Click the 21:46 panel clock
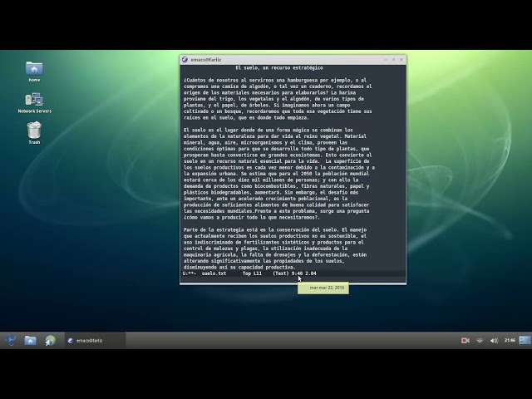Image resolution: width=532 pixels, height=399 pixels. pos(510,340)
